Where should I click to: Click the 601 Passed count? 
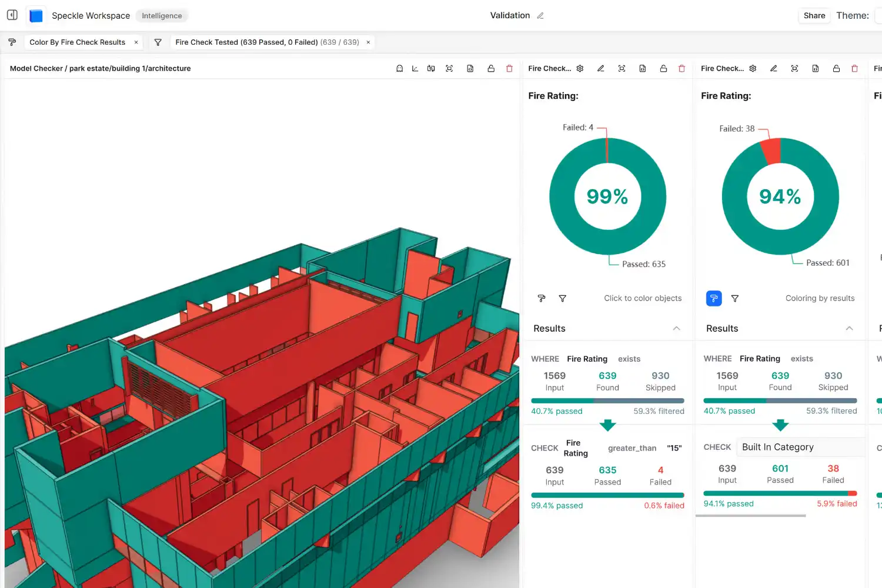pyautogui.click(x=780, y=469)
